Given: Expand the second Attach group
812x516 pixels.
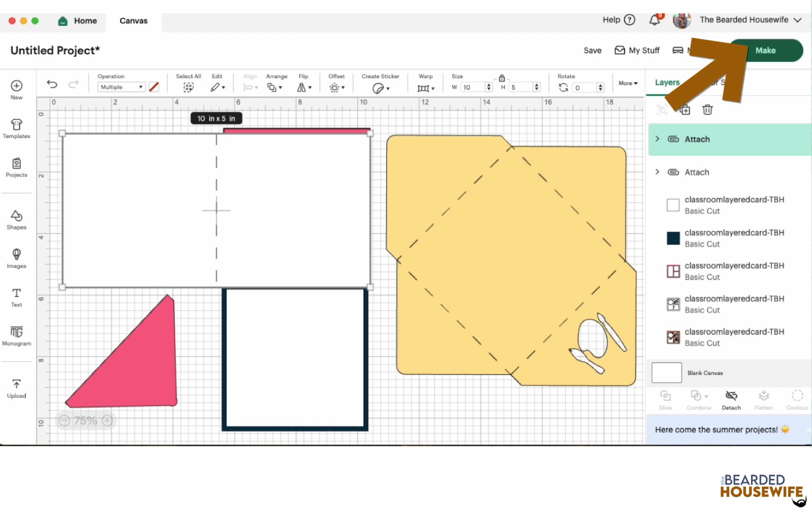Looking at the screenshot, I should 657,172.
